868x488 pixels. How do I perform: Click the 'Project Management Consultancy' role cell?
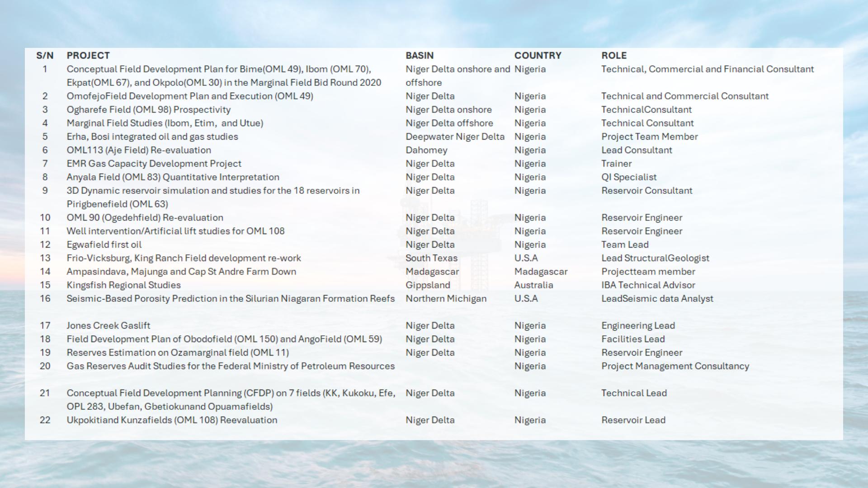coord(675,366)
